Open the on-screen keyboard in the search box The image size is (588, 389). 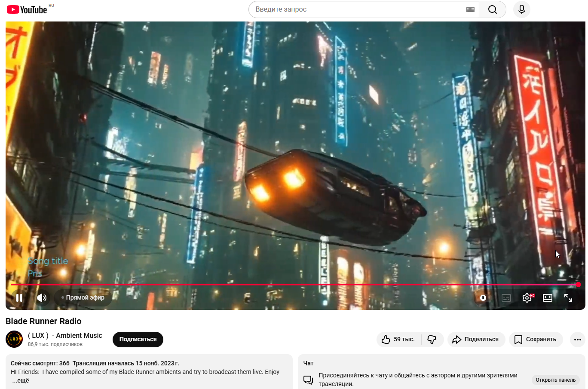470,9
